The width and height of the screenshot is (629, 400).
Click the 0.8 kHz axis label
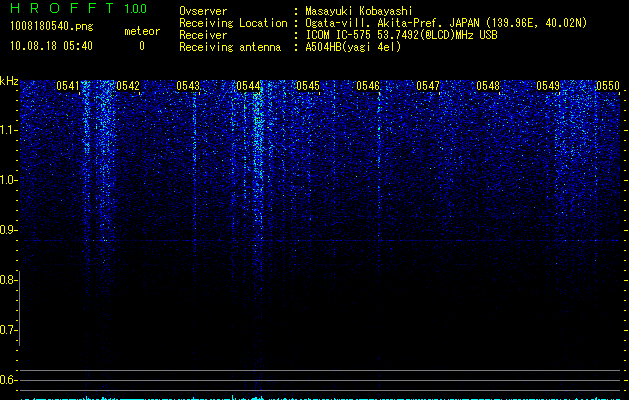pos(9,280)
